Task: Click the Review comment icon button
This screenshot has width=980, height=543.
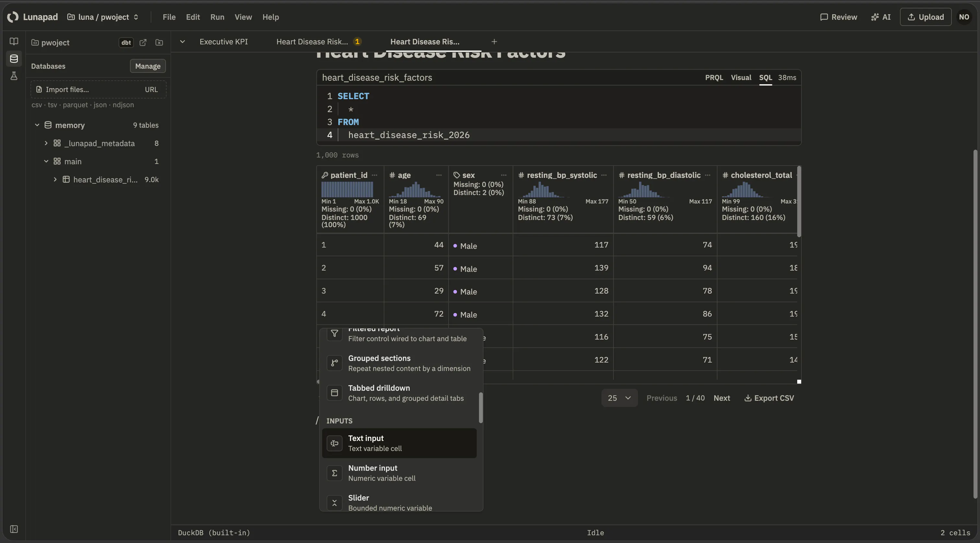Action: pos(838,17)
